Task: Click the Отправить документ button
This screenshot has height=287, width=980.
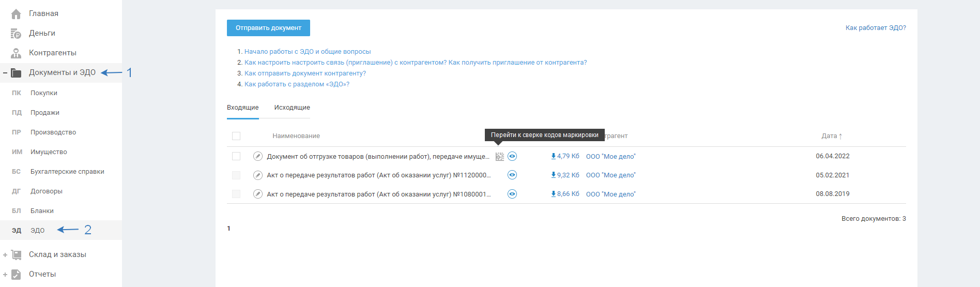Action: pos(268,28)
